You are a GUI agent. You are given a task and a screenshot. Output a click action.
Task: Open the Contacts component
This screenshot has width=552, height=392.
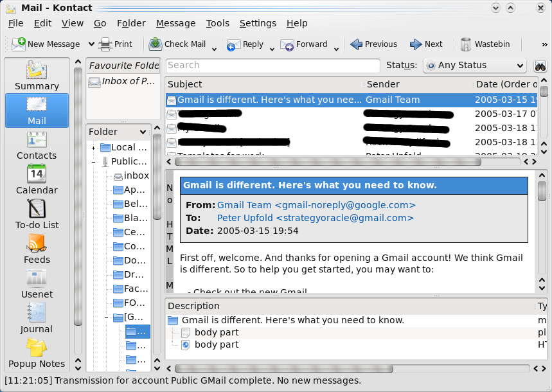coord(37,145)
